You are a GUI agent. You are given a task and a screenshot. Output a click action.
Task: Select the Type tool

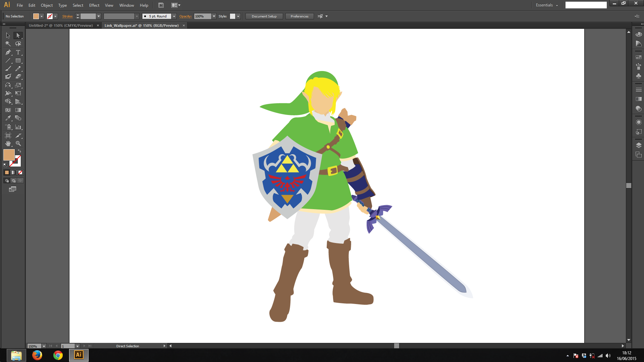coord(18,52)
